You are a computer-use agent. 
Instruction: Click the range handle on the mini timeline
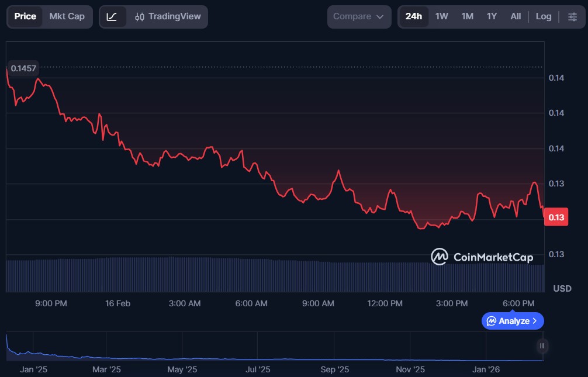tap(542, 346)
